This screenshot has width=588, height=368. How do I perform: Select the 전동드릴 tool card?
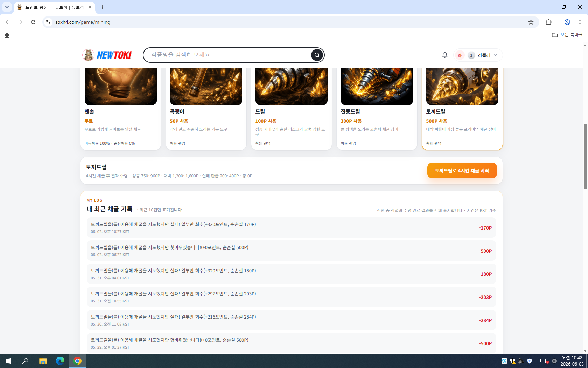click(x=377, y=109)
